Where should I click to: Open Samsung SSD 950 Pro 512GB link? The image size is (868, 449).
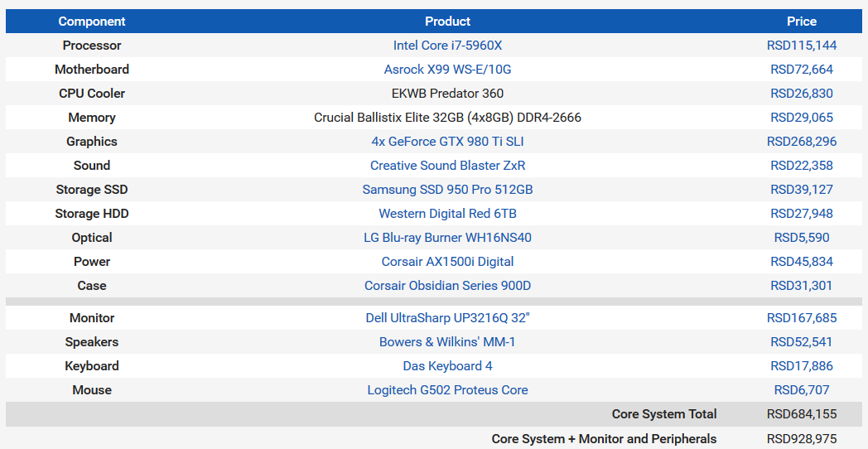447,190
